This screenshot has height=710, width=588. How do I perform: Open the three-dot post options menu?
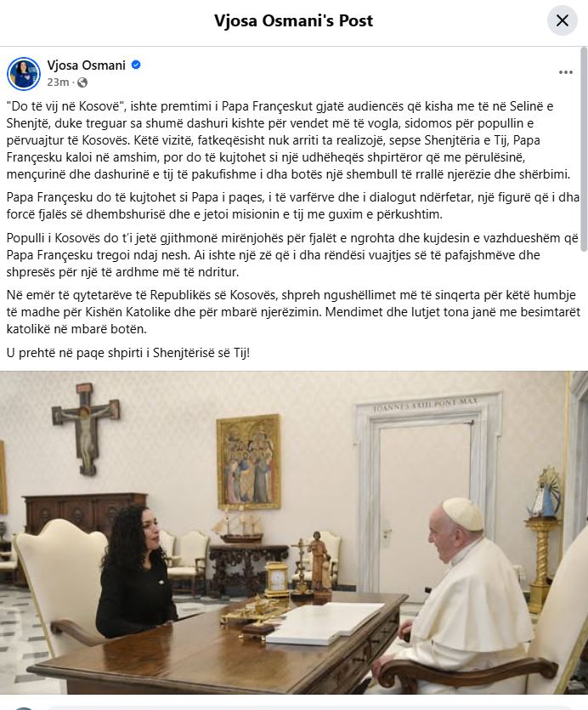tap(565, 72)
